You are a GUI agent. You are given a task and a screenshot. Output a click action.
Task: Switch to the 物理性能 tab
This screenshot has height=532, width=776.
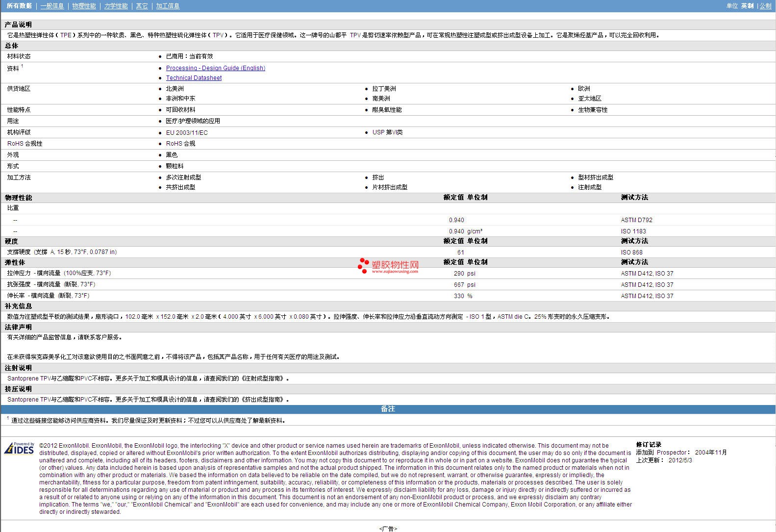tap(84, 6)
